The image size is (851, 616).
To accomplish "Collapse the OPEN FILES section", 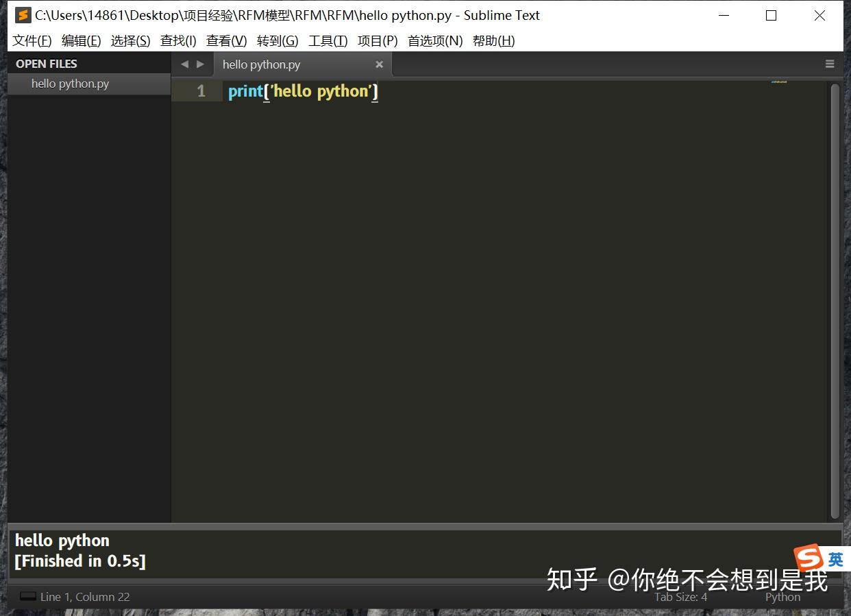I will tap(46, 63).
